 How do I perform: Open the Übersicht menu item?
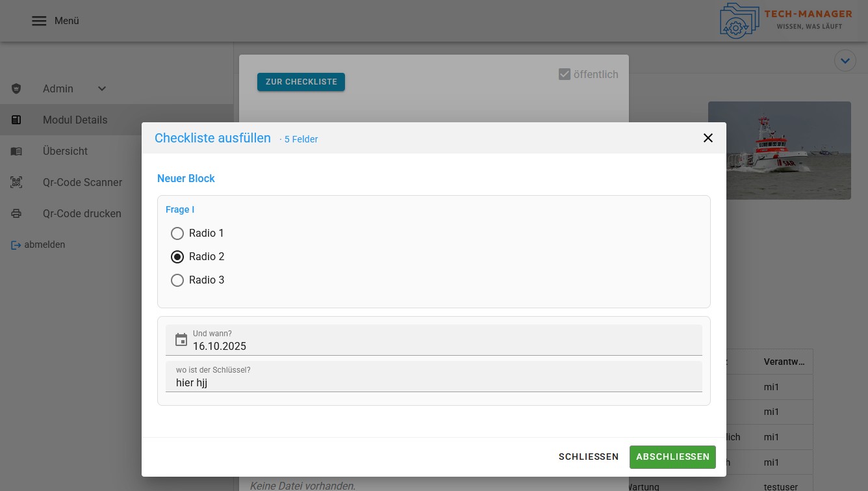coord(65,151)
